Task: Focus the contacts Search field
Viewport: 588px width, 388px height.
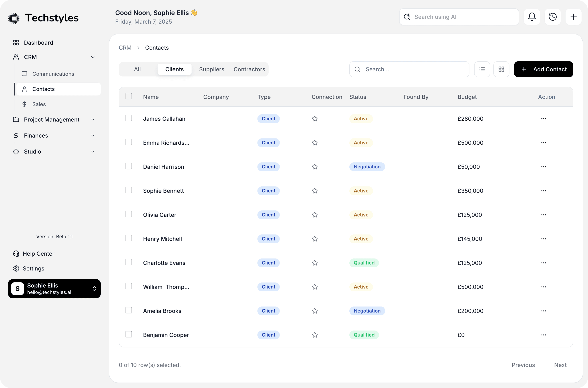Action: tap(409, 69)
